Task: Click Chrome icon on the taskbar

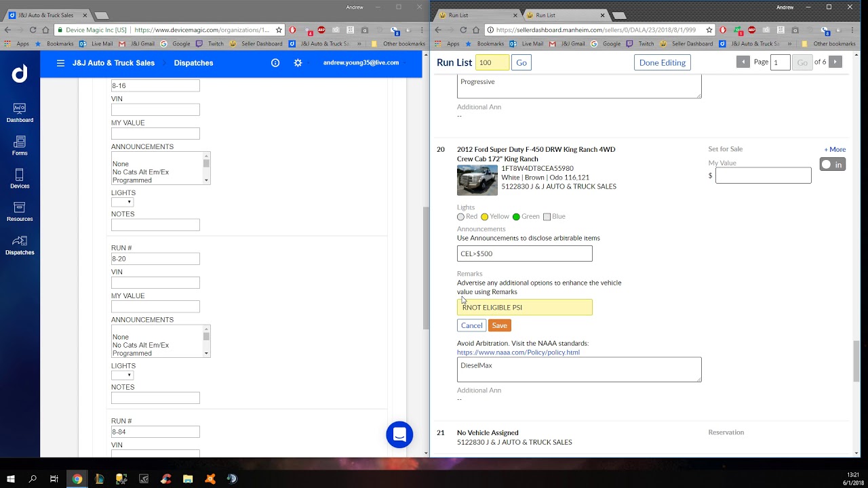Action: pyautogui.click(x=77, y=479)
